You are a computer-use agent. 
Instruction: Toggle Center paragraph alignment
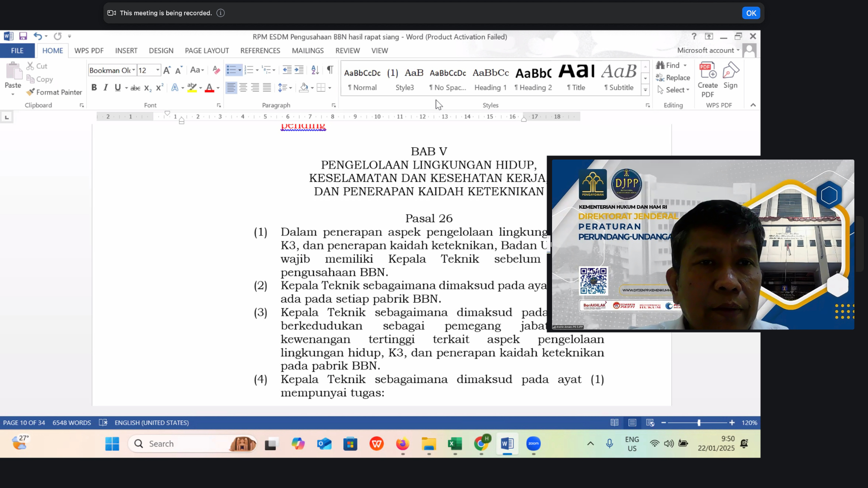[x=243, y=88]
